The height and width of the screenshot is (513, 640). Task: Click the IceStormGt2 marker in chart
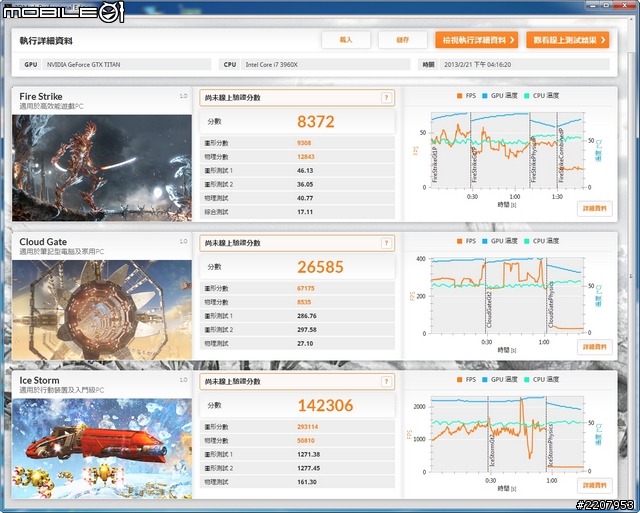pos(492,451)
